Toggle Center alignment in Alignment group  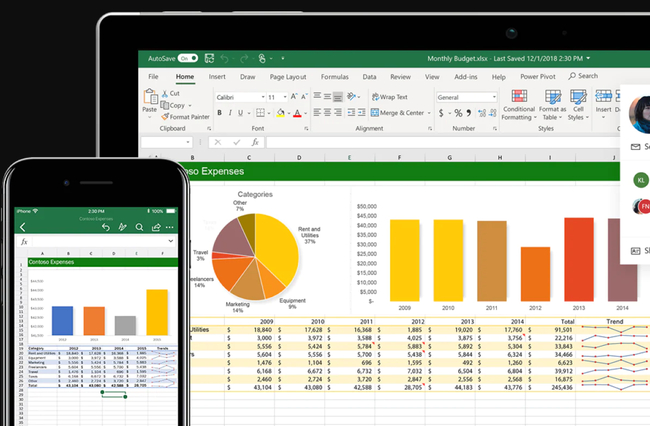coord(327,112)
